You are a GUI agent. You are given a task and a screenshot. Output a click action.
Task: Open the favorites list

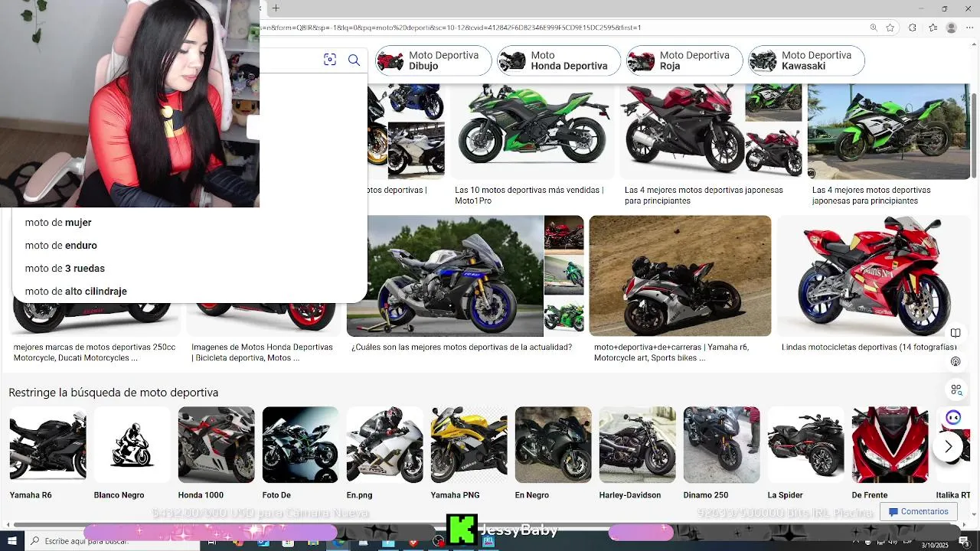point(933,28)
